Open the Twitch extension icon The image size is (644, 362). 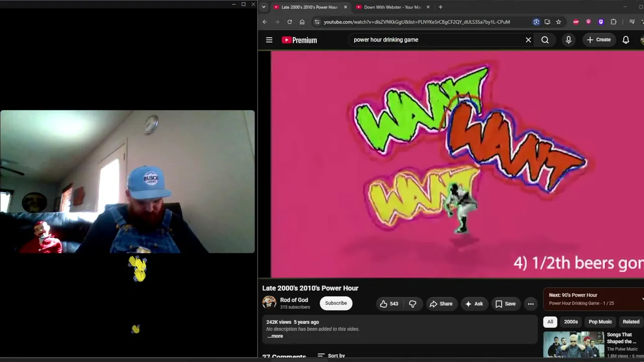601,22
